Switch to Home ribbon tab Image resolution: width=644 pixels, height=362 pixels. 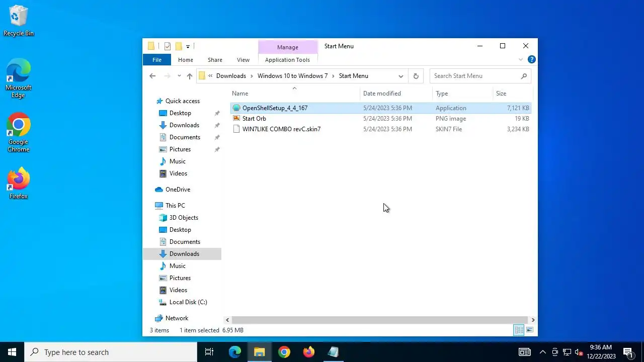coord(185,60)
